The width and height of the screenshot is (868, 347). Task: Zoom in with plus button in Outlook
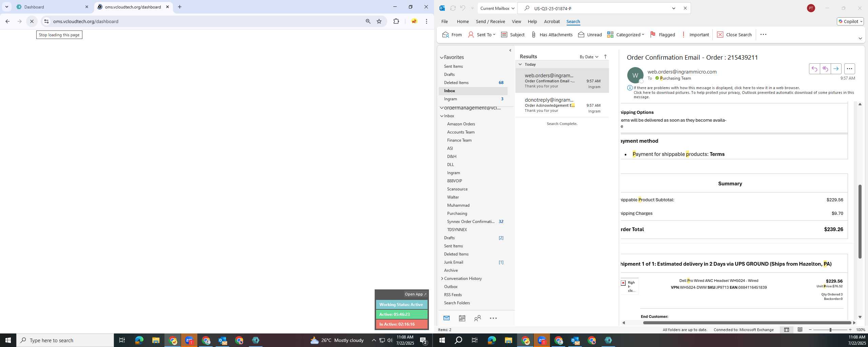point(850,330)
